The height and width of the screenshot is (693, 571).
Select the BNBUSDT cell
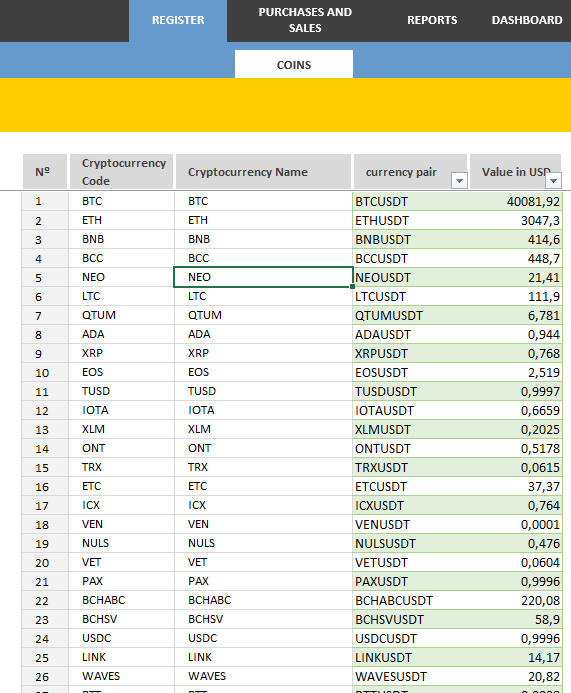point(411,240)
